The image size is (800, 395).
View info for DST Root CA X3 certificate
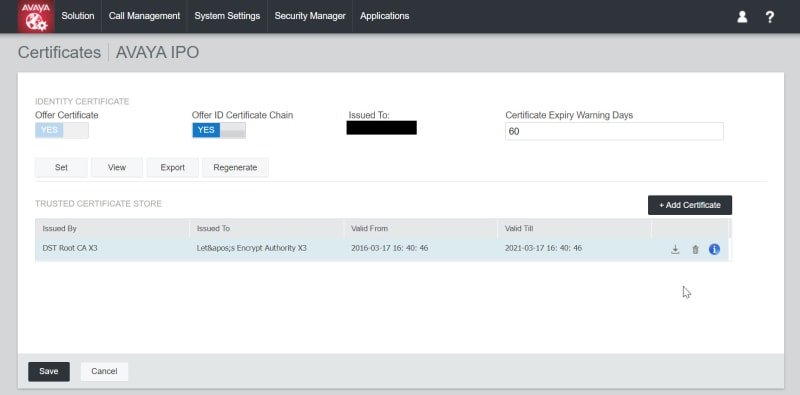tap(714, 249)
